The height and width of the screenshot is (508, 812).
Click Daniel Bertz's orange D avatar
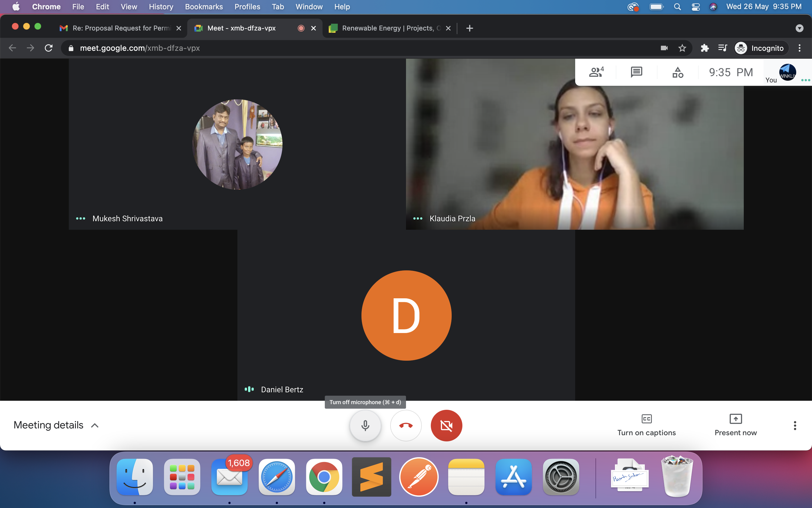pos(406,316)
